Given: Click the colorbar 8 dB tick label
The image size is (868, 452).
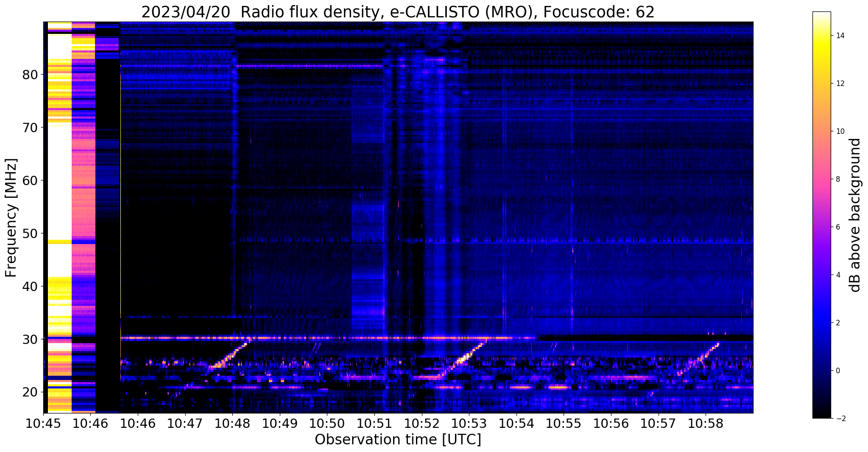Looking at the screenshot, I should (x=837, y=179).
